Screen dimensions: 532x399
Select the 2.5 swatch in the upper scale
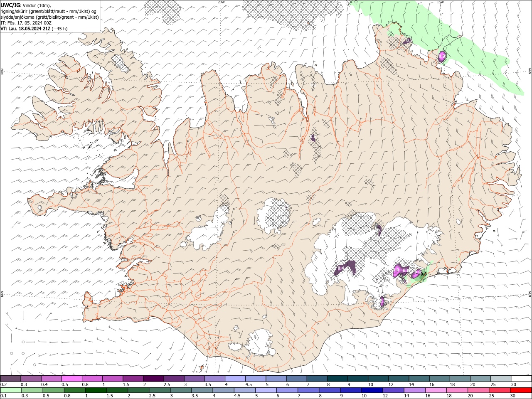click(174, 378)
